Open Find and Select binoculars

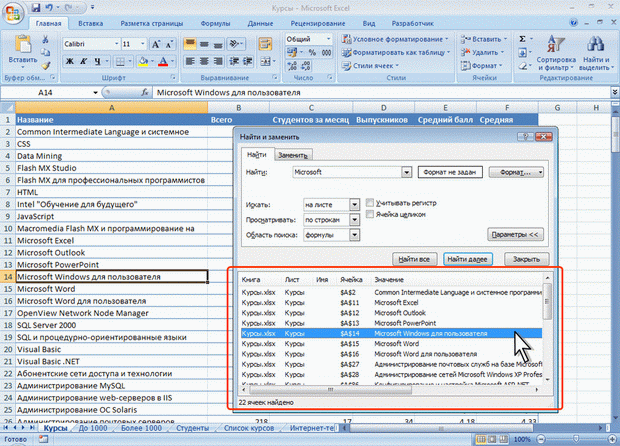[x=595, y=53]
